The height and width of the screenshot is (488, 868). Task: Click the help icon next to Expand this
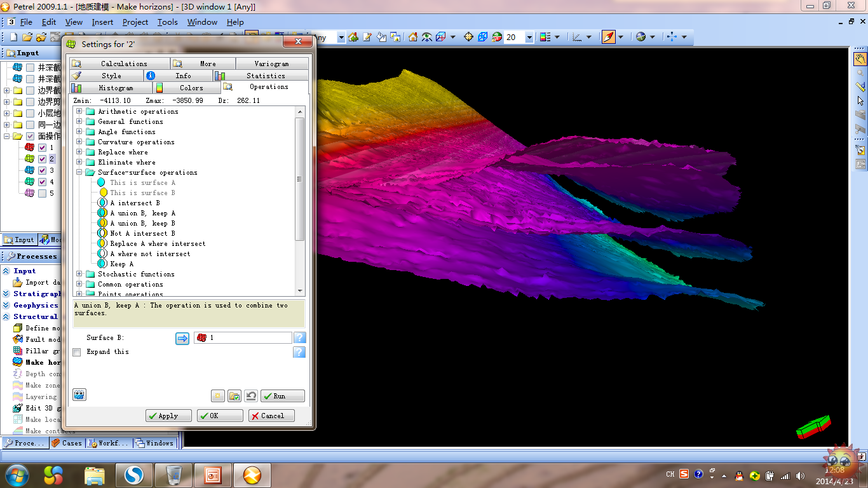[x=299, y=352]
